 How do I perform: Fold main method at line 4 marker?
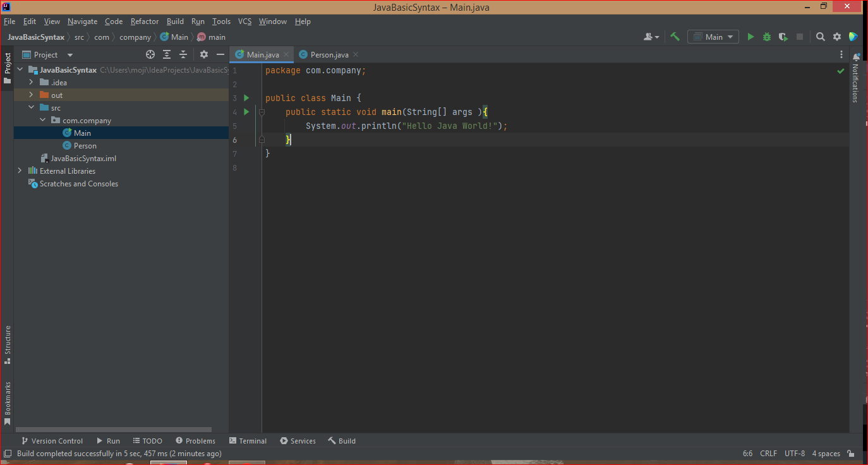click(262, 112)
